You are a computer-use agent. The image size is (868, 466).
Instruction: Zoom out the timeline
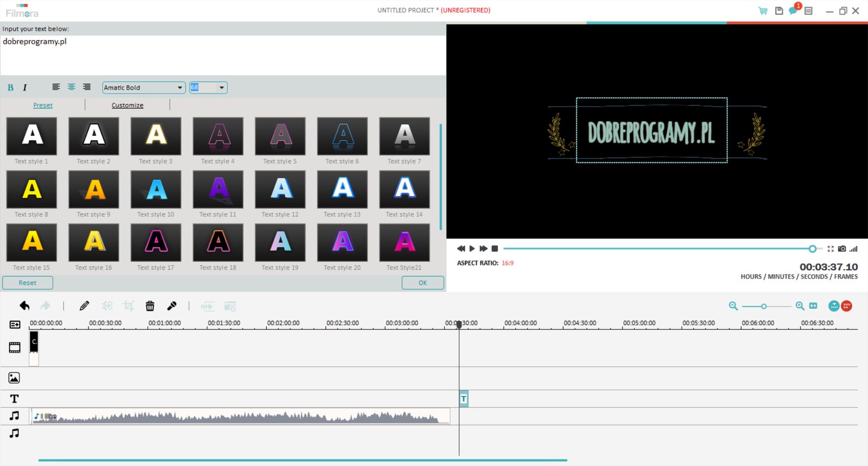(x=733, y=306)
